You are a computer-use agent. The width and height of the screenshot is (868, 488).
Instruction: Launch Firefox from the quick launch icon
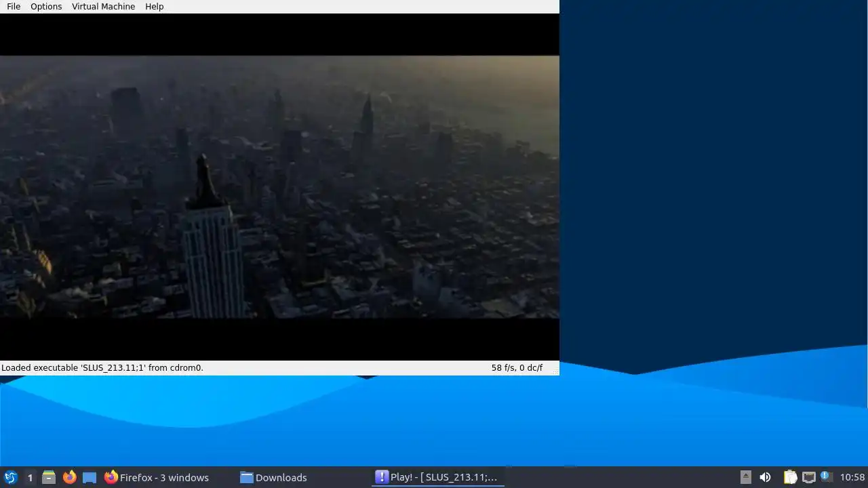tap(69, 477)
